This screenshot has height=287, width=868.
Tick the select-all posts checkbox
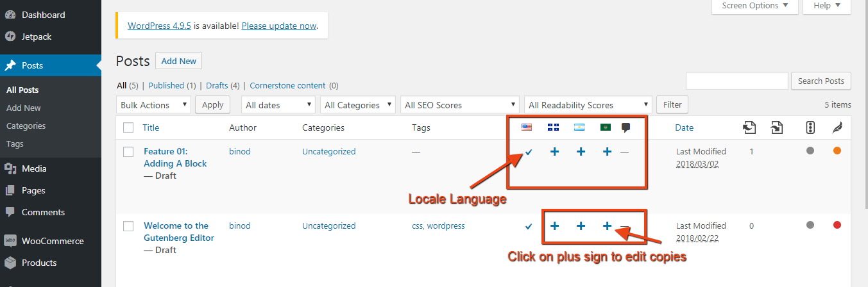(128, 127)
